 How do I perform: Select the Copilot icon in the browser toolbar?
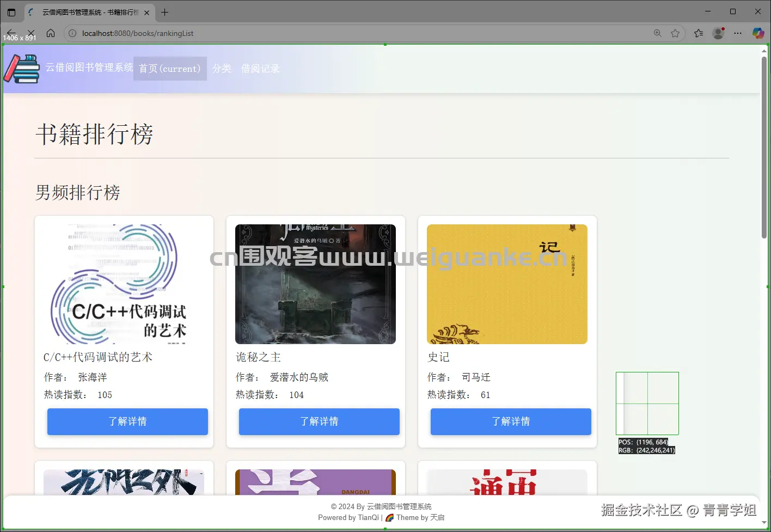pyautogui.click(x=758, y=33)
